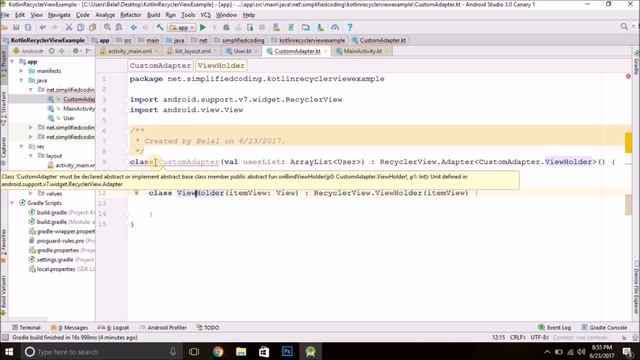Open Project panel gear settings icon
The width and height of the screenshot is (640, 360).
[x=76, y=51]
